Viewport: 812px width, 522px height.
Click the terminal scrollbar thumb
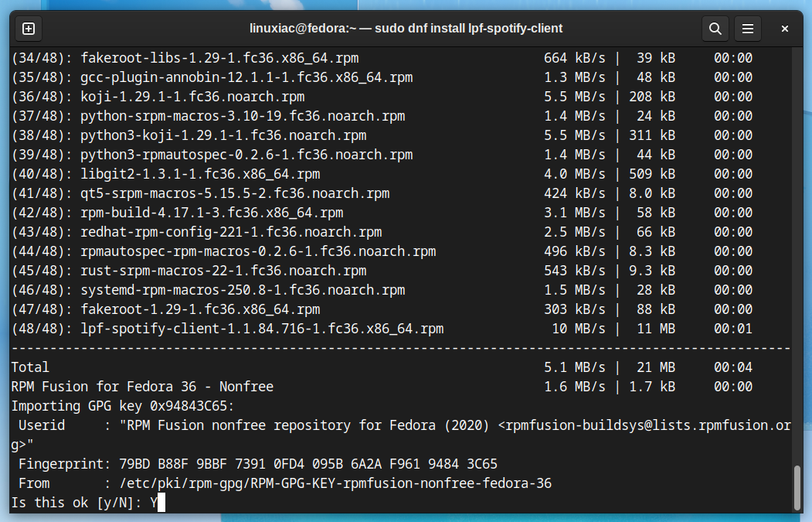click(797, 488)
